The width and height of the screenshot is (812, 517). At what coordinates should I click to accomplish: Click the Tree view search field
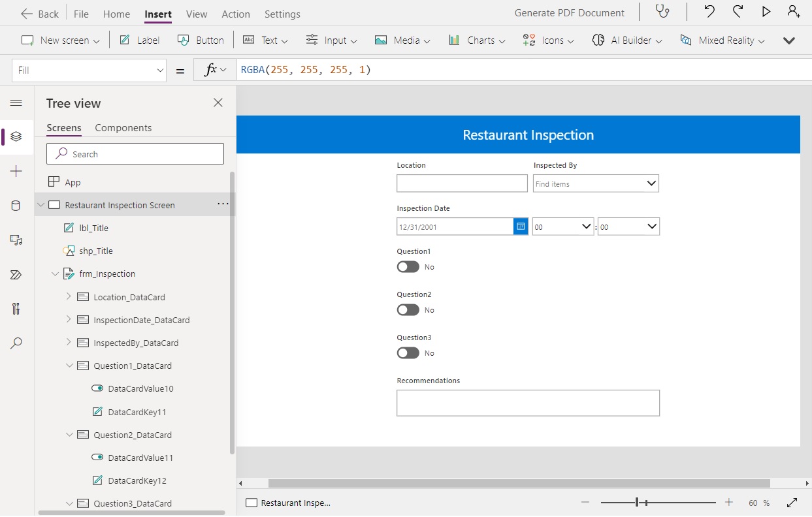[x=135, y=153]
